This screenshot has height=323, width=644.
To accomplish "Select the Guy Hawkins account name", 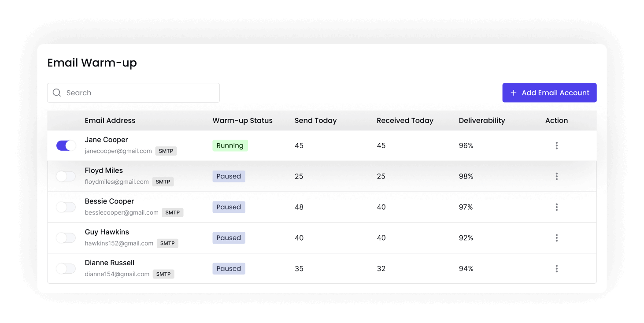I will tap(107, 232).
